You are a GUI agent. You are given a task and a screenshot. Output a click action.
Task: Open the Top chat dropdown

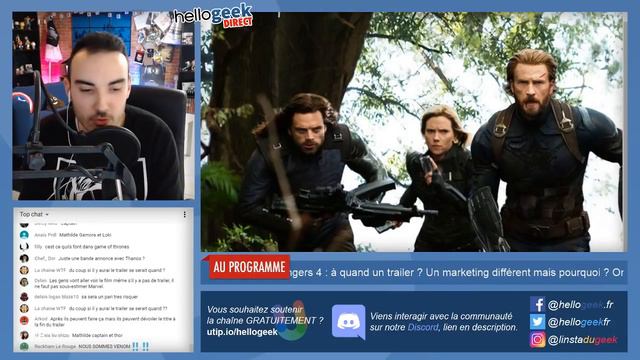34,214
